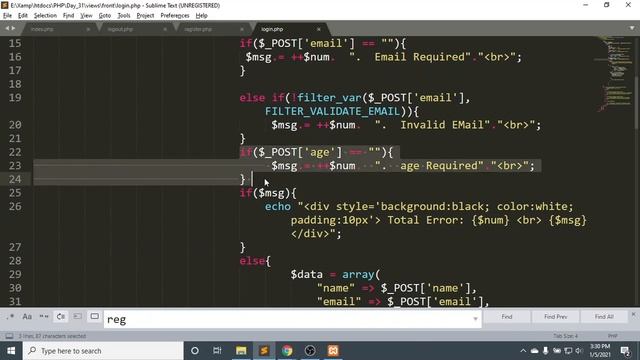Viewport: 640px width, 360px height.
Task: Toggle side bar icon in status bar
Action: click(9, 336)
